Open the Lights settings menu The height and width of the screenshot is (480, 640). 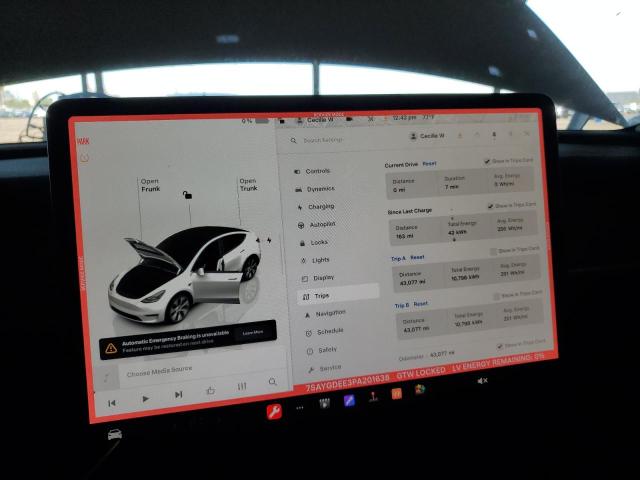[x=315, y=260]
